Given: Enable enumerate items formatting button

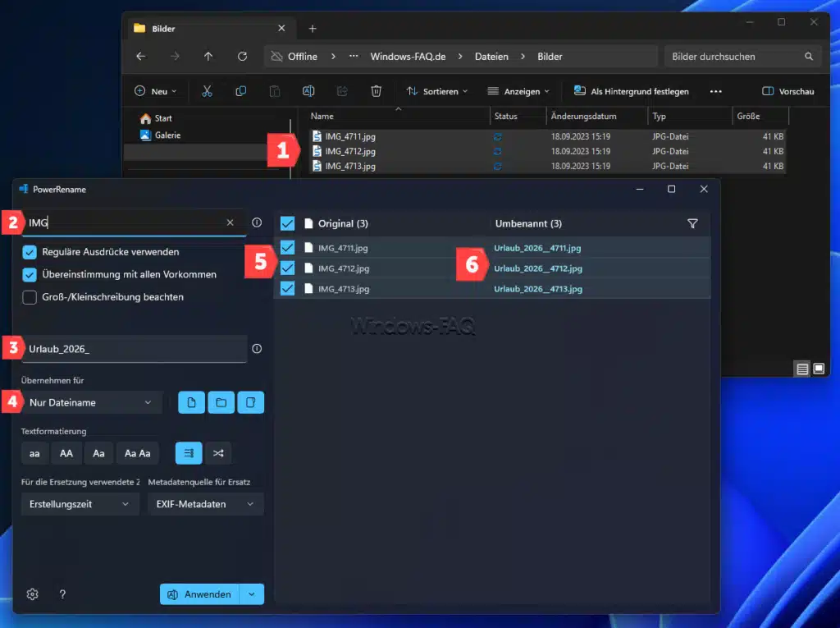Looking at the screenshot, I should pos(189,453).
